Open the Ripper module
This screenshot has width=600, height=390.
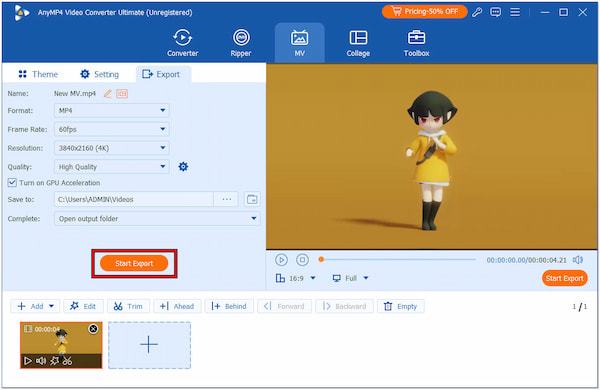point(241,43)
